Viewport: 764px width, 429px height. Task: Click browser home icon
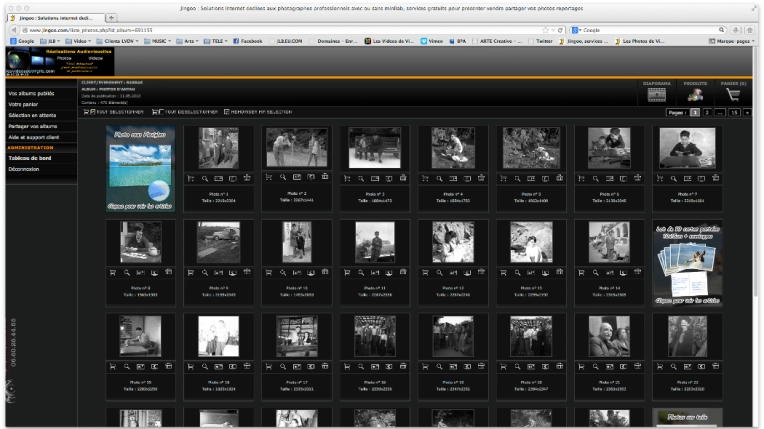(750, 30)
